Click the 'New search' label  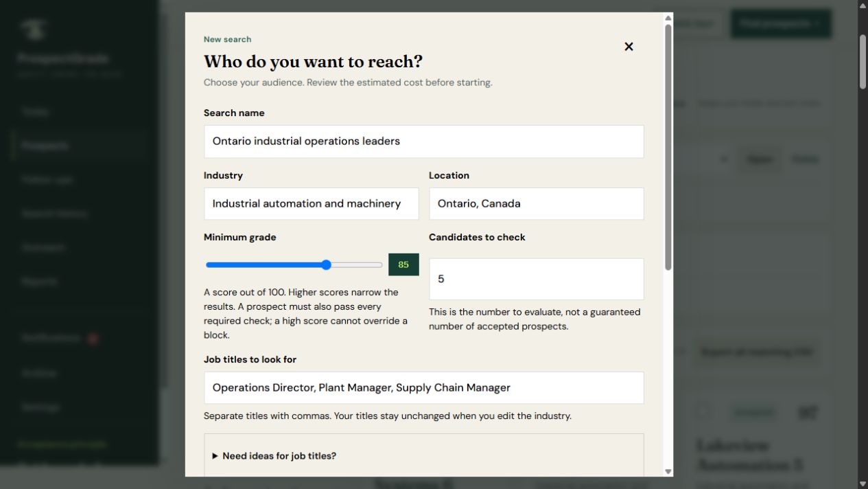coord(227,39)
